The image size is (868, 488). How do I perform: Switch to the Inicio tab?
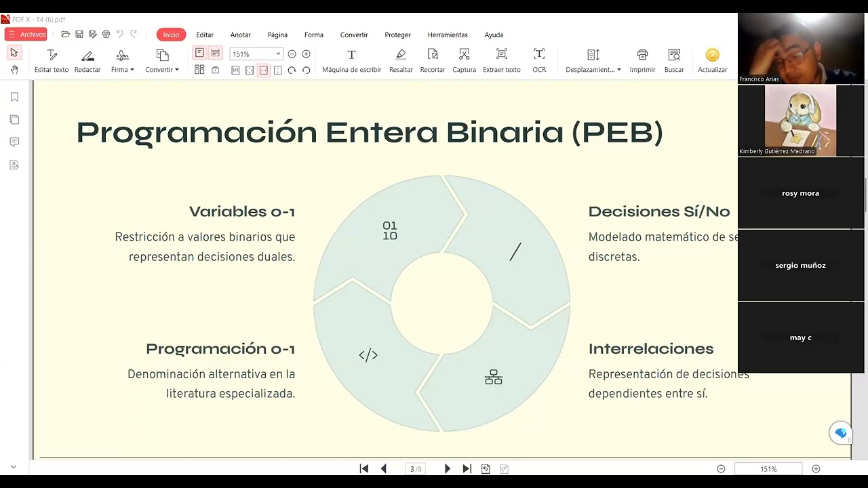click(171, 35)
